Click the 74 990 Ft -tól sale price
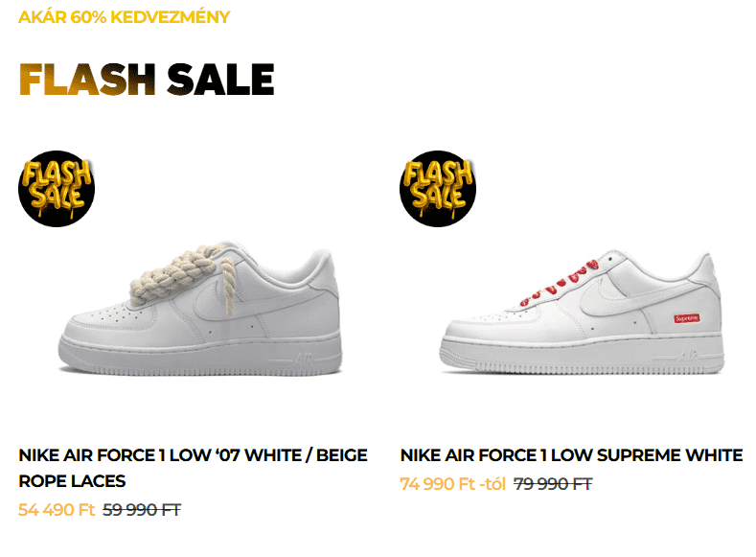The height and width of the screenshot is (557, 756). pos(452,484)
